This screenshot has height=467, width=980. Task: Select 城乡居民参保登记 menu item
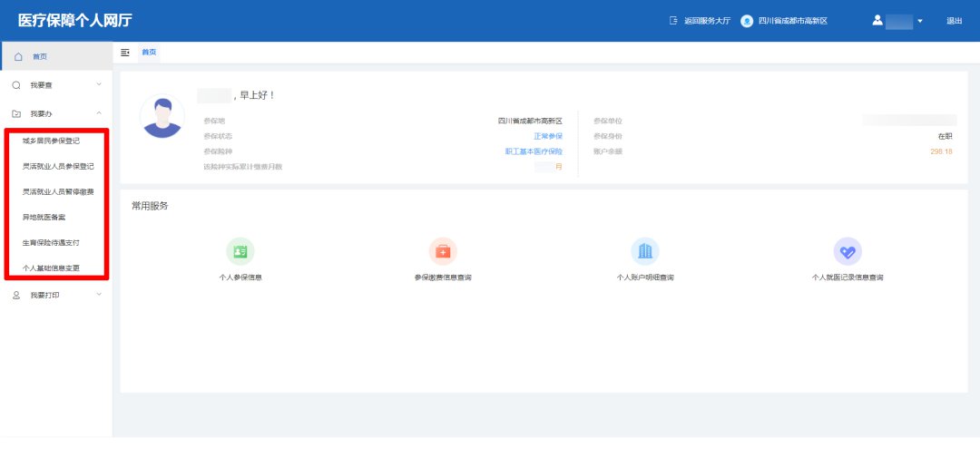click(51, 141)
